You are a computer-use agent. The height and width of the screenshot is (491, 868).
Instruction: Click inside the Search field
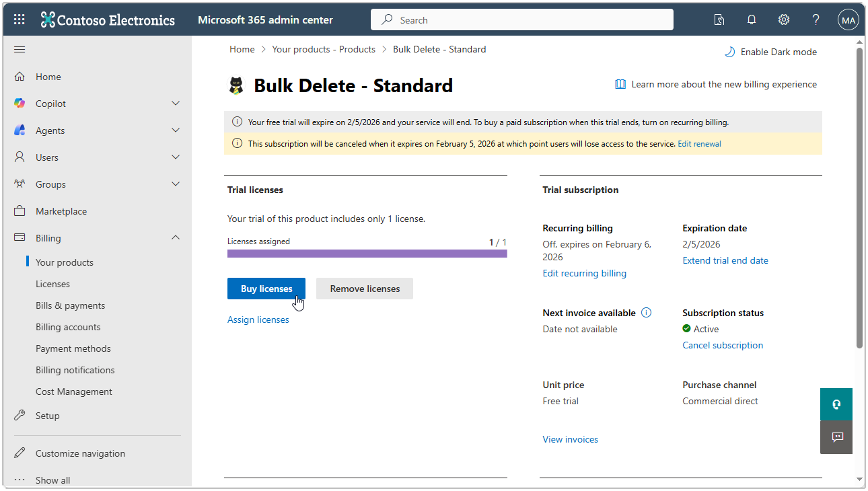[x=521, y=20]
